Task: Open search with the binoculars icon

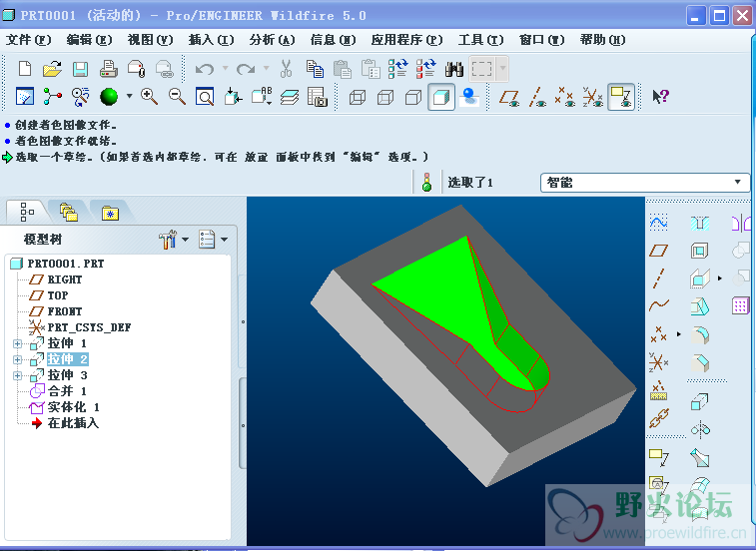Action: point(453,69)
